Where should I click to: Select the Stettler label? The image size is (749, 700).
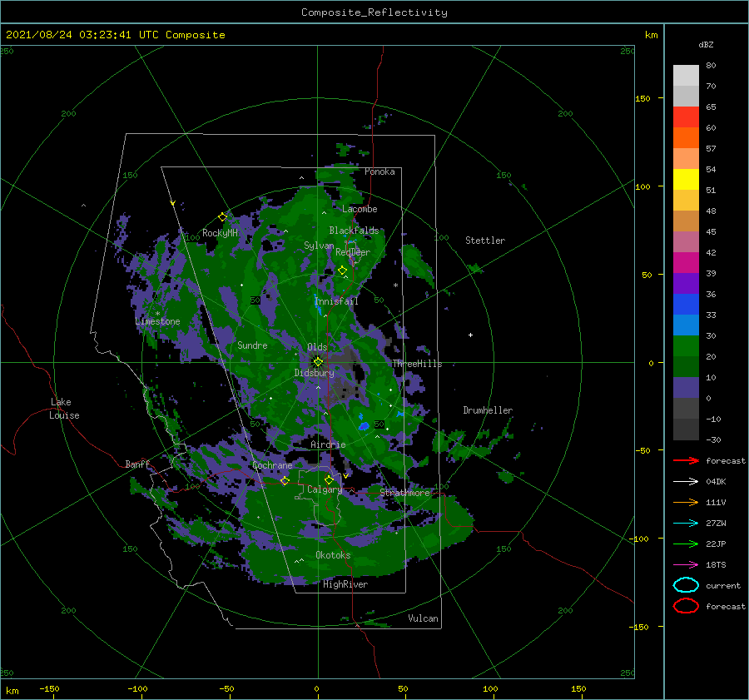[485, 241]
